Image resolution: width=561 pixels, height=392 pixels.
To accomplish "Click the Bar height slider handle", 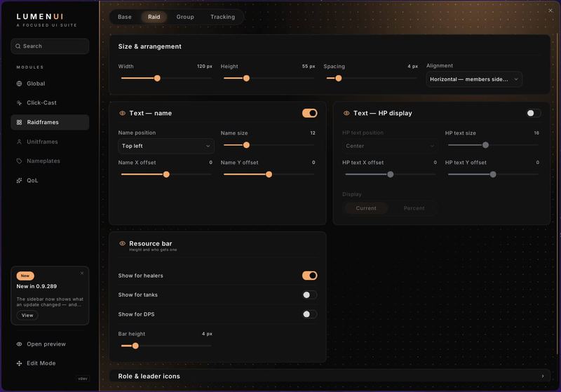I will 135,346.
